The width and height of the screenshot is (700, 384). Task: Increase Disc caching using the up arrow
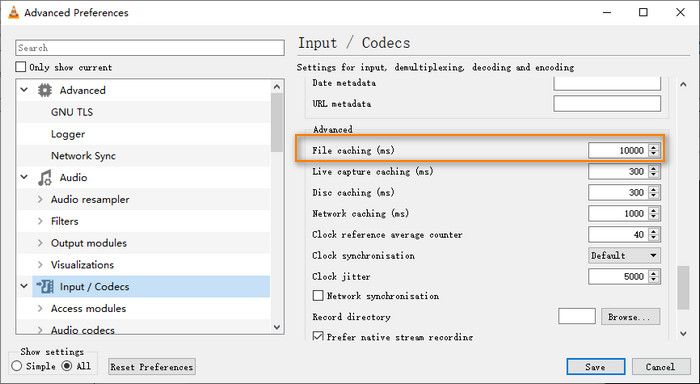(x=654, y=189)
